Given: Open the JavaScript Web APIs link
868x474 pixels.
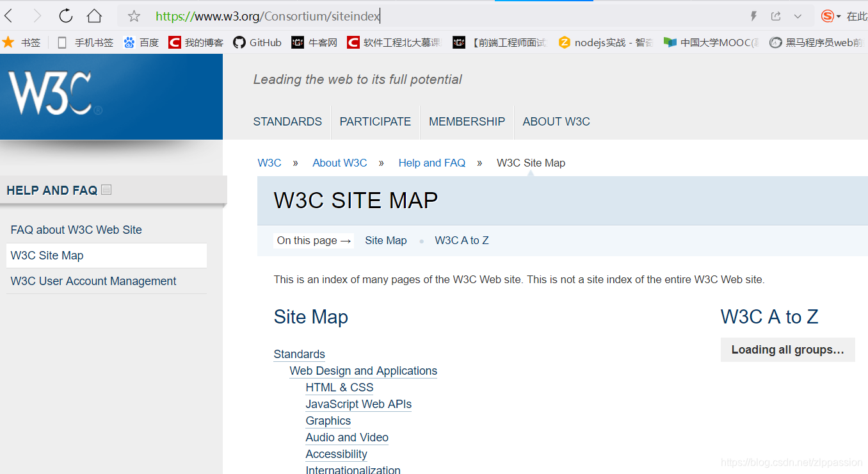Looking at the screenshot, I should pyautogui.click(x=358, y=404).
